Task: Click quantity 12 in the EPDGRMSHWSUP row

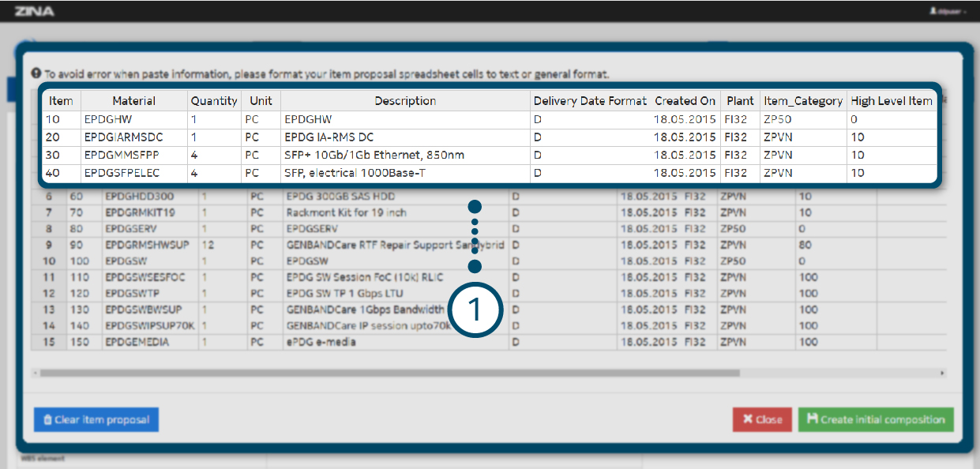Action: [208, 245]
